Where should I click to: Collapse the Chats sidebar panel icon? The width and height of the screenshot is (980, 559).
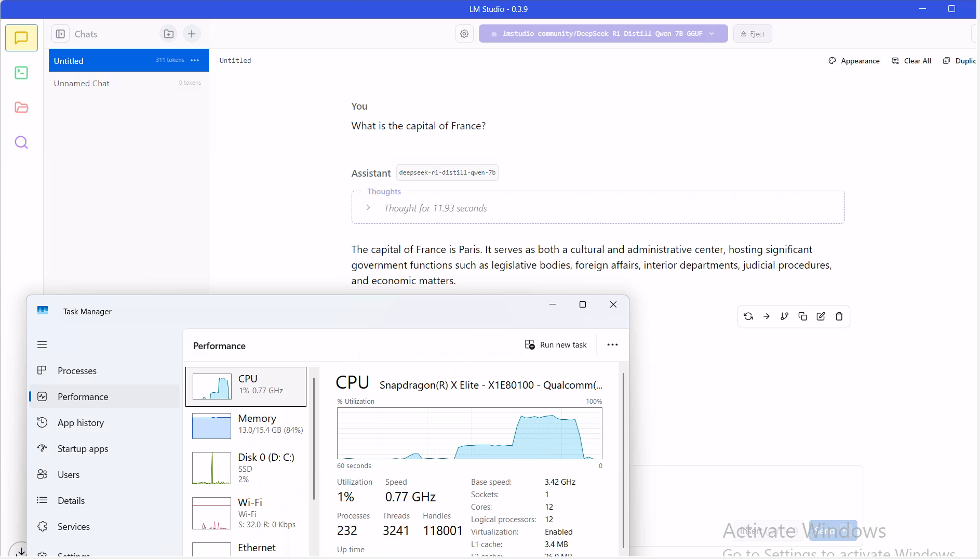(60, 34)
